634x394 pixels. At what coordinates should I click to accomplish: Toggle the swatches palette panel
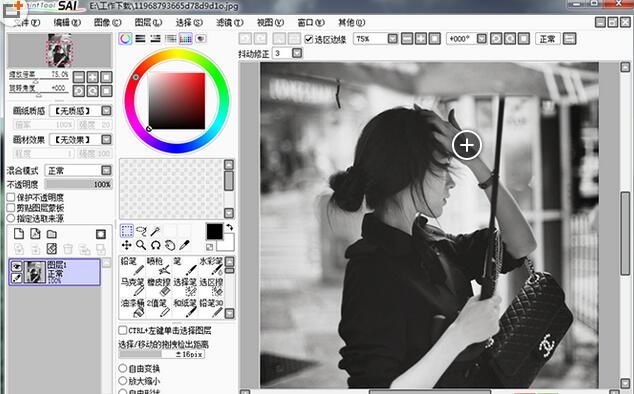pos(186,39)
